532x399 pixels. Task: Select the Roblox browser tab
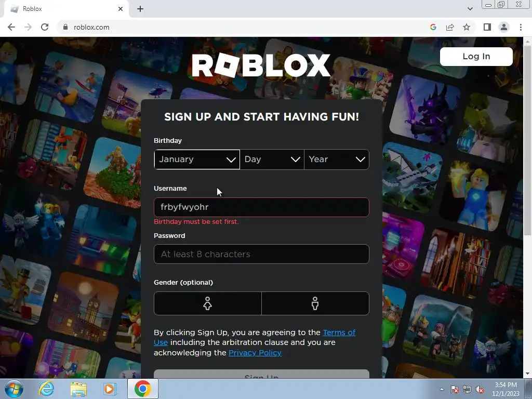coord(66,9)
